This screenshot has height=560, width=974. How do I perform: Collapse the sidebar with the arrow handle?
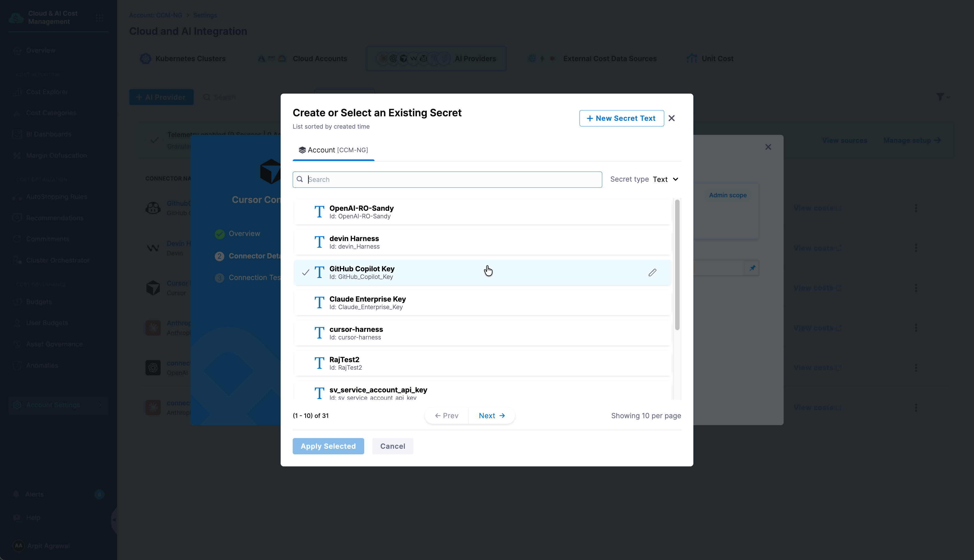[x=114, y=520]
